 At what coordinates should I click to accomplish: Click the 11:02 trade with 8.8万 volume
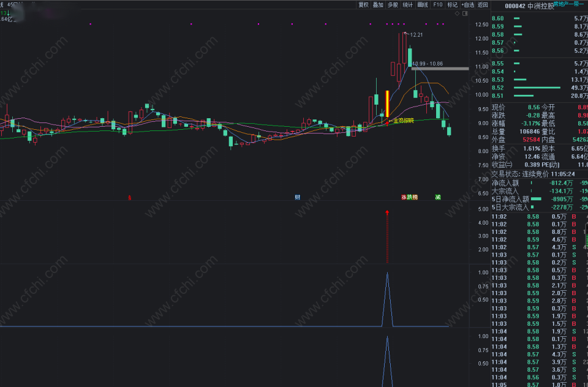540,231
